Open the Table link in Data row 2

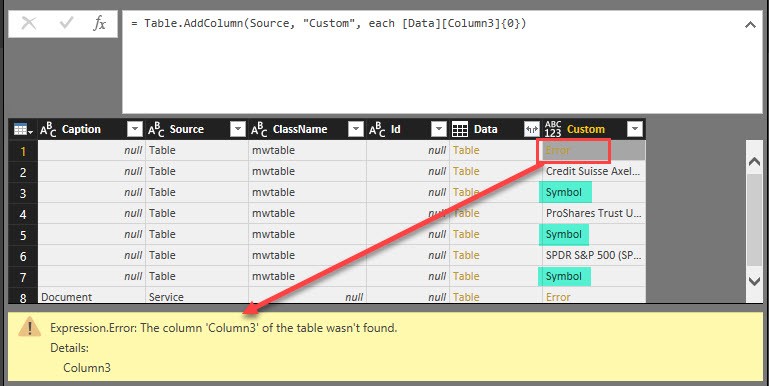[466, 171]
